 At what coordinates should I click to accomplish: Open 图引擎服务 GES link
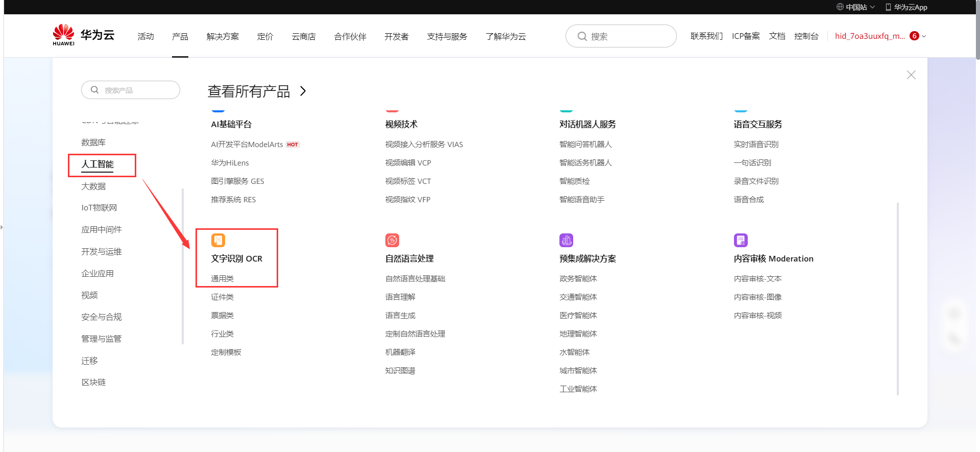pyautogui.click(x=238, y=181)
